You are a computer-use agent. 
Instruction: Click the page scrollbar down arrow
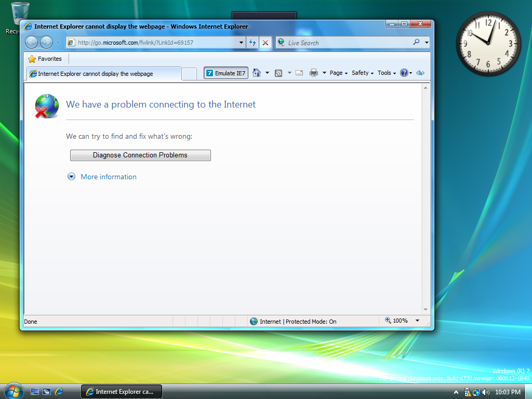425,310
